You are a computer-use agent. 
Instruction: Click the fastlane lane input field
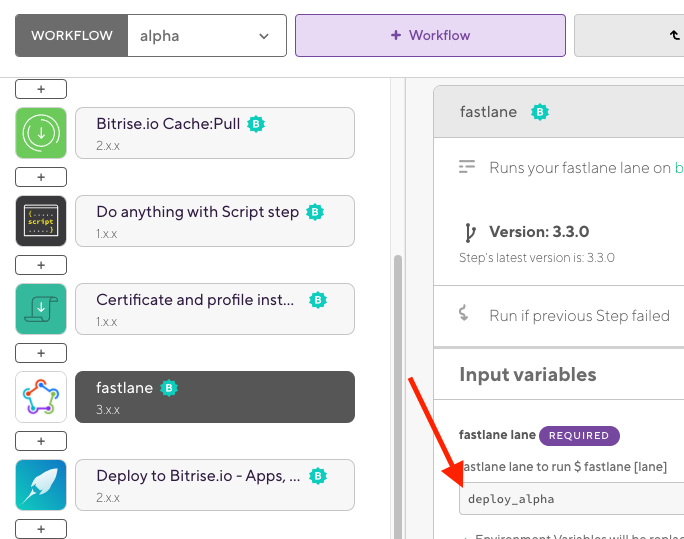(x=571, y=499)
